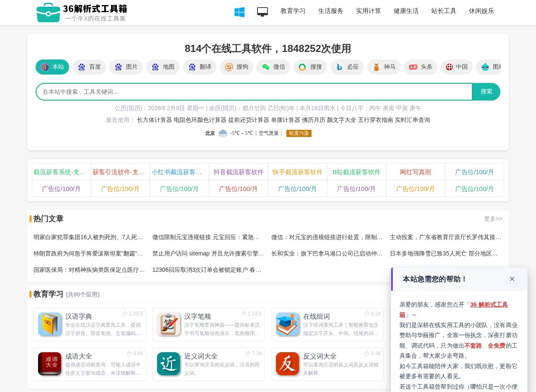
Task: Open the 教育学习 navigation menu
Action: [x=293, y=11]
